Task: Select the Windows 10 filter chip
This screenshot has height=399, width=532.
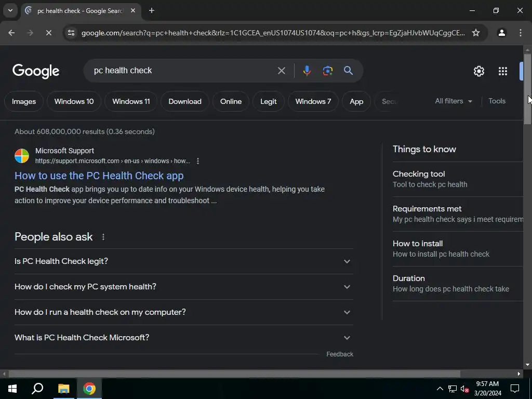Action: point(74,101)
